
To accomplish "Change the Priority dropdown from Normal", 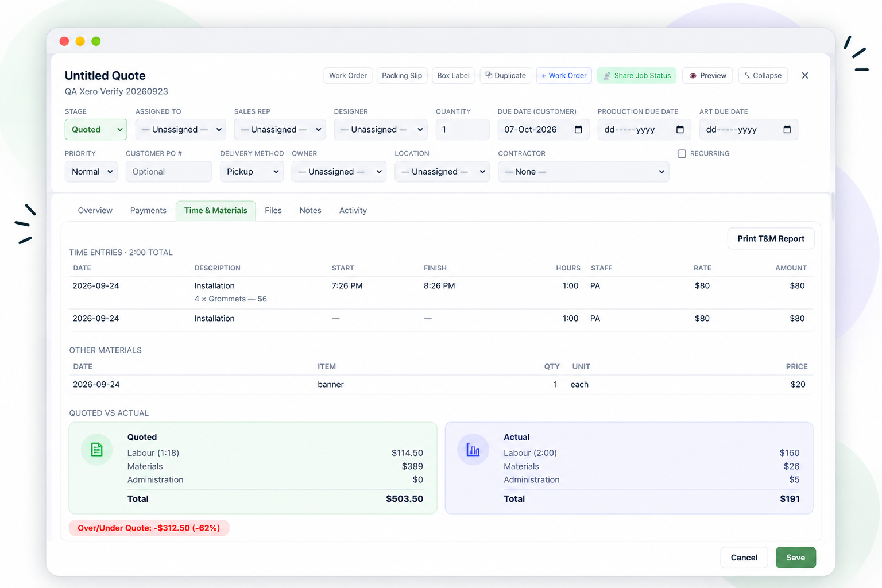I will (x=91, y=172).
